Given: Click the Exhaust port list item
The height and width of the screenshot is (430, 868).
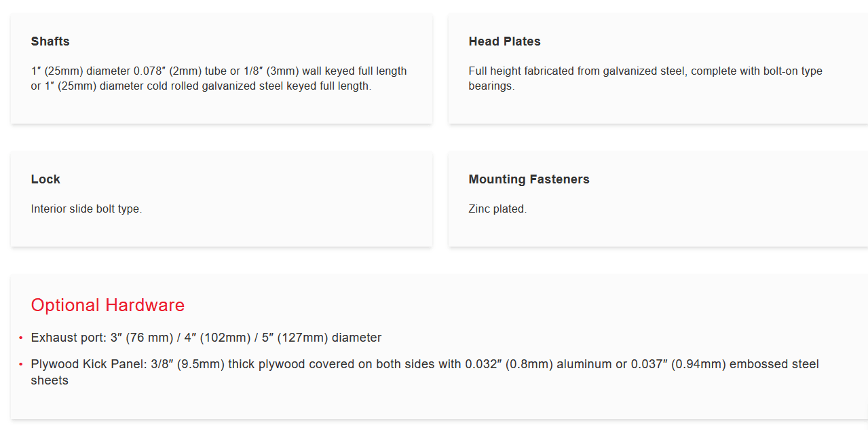Looking at the screenshot, I should (x=206, y=338).
